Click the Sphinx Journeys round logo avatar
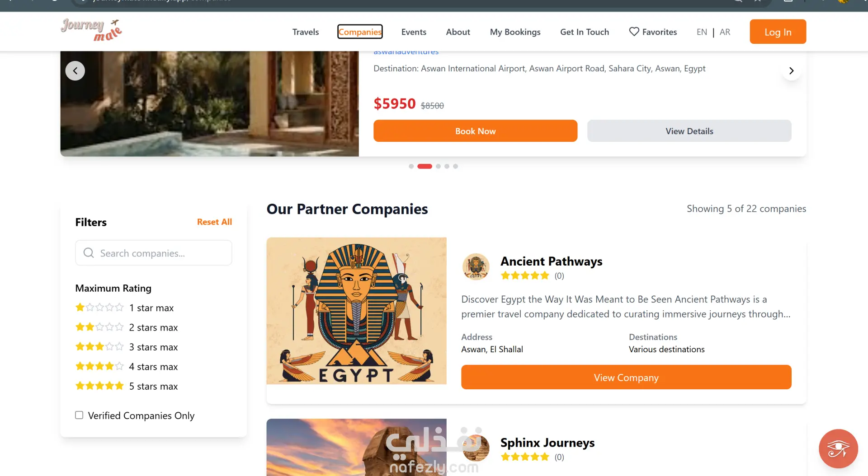 pos(476,447)
